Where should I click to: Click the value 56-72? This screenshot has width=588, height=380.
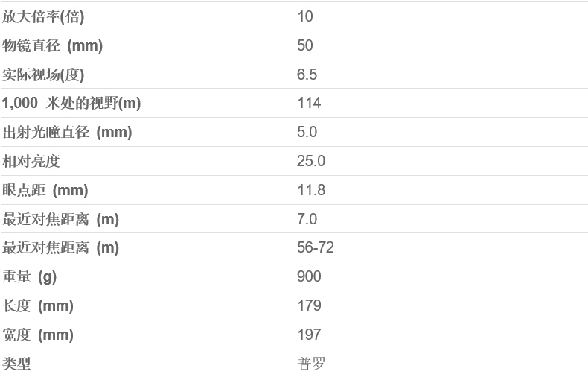tap(316, 247)
